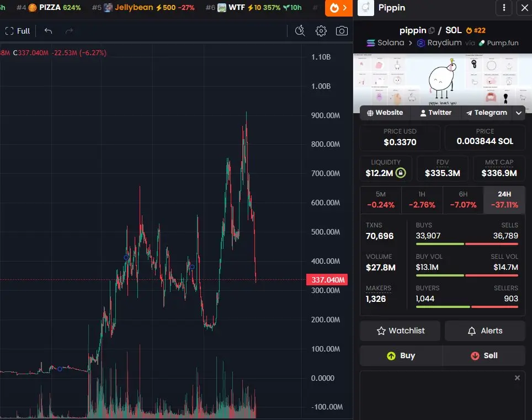Open the Pump.fun source link
Screen dimensions: 532x420
(498, 43)
